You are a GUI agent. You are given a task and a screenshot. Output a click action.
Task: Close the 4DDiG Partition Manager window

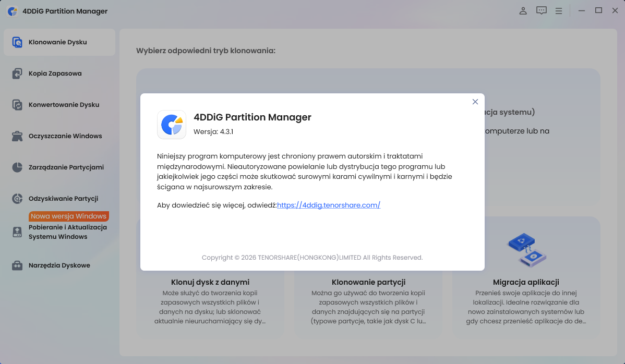click(x=615, y=11)
